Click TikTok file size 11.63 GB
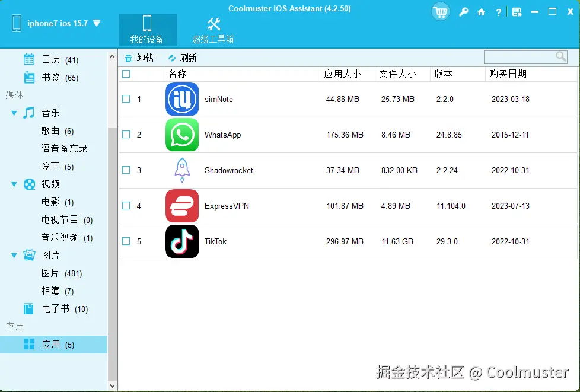580x392 pixels. (397, 241)
